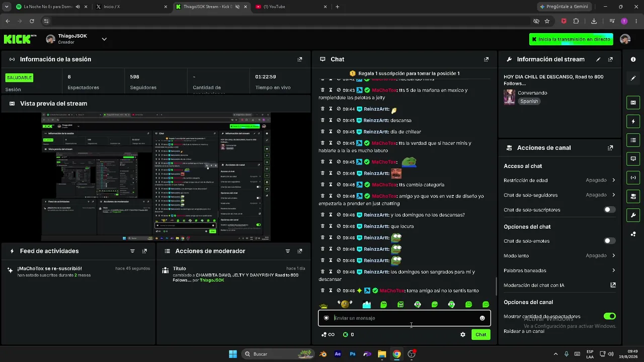Screen dimensions: 644x362
Task: Switch to La Noche No Es para Dormir tab
Action: (x=52, y=7)
